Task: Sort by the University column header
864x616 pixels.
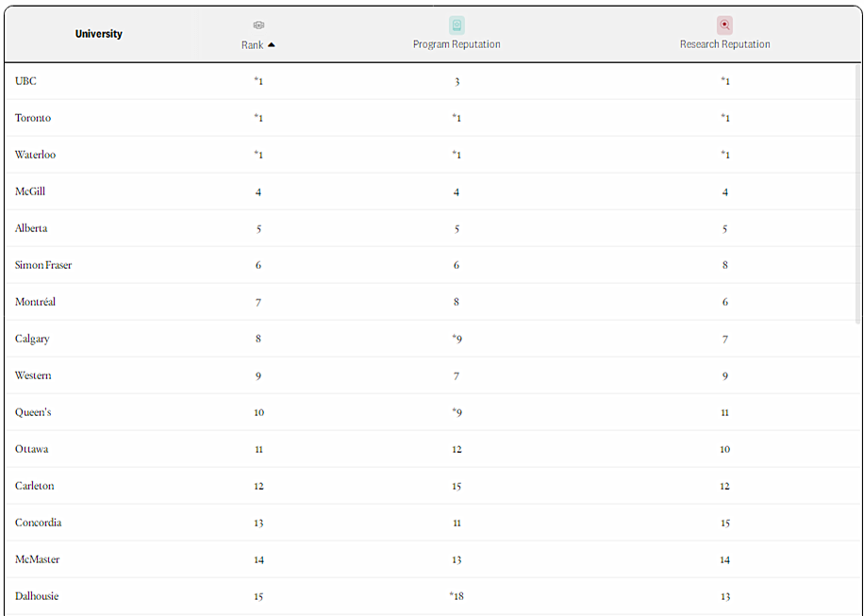Action: tap(99, 34)
